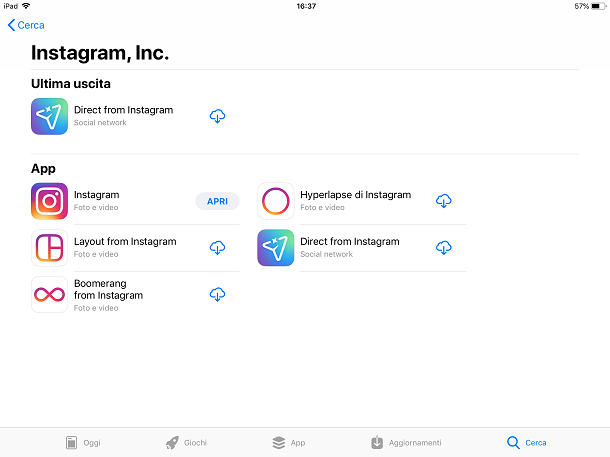Viewport: 610px width, 457px height.
Task: Open the Hyperlapse di Instagram icon
Action: (275, 201)
